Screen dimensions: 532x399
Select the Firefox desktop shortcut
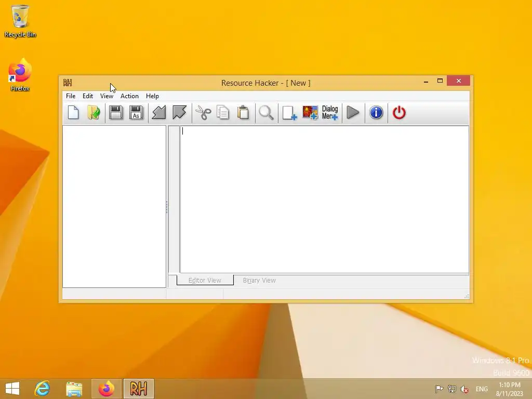pyautogui.click(x=20, y=75)
